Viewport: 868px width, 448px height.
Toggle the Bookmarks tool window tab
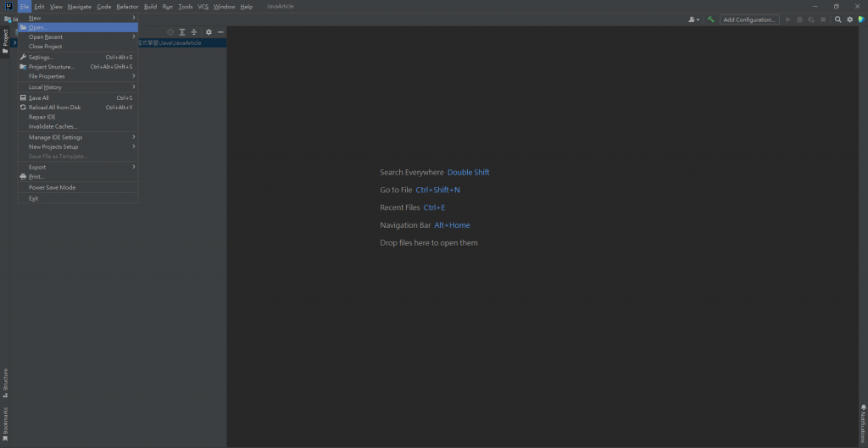point(5,424)
